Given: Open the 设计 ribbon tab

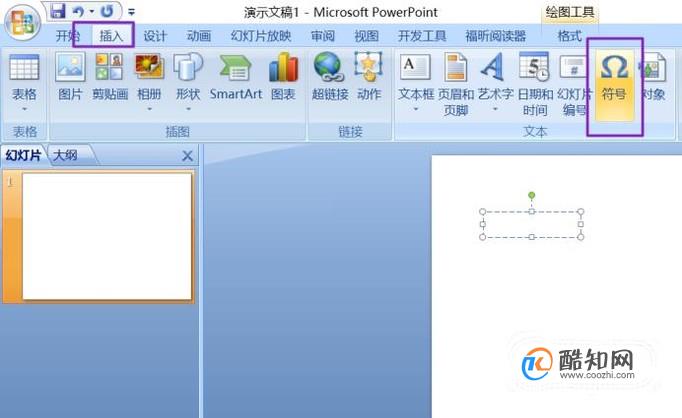Looking at the screenshot, I should point(155,36).
